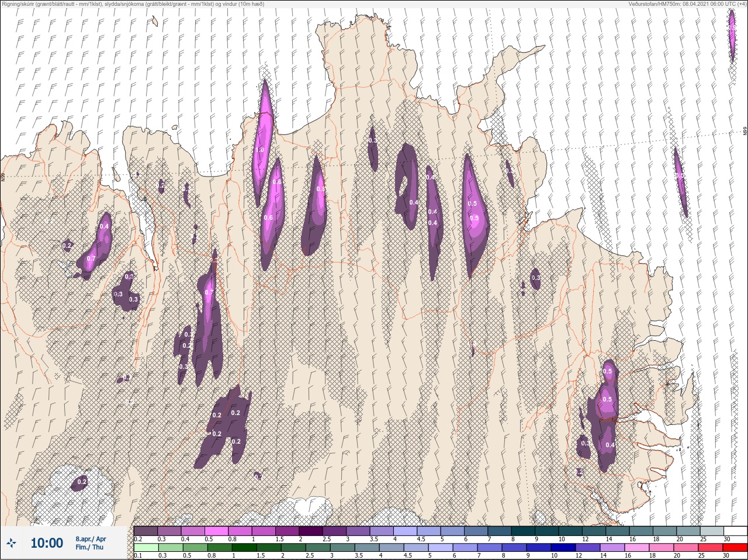
Task: Click the '0.2' value in the southwest offshore snow patch
Action: point(82,482)
